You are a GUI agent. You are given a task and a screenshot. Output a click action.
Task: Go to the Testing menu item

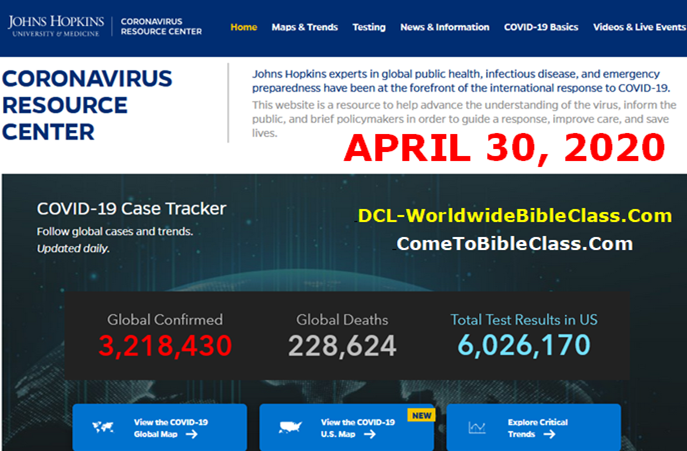tap(369, 27)
